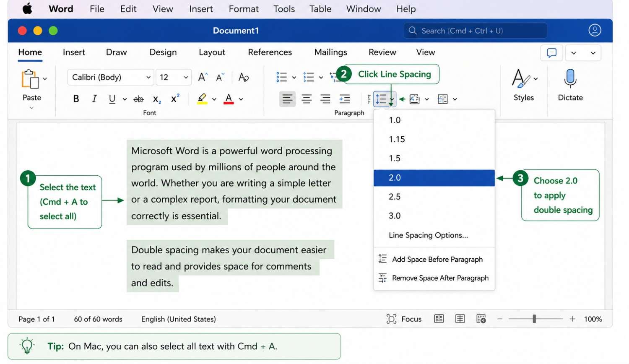The width and height of the screenshot is (629, 364).
Task: Click Remove Space After Paragraph
Action: (x=434, y=278)
